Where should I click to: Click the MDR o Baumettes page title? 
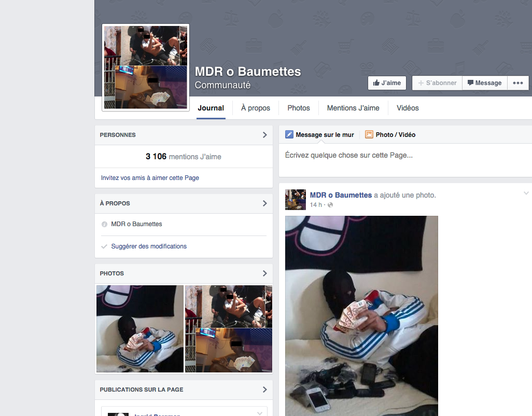click(248, 72)
